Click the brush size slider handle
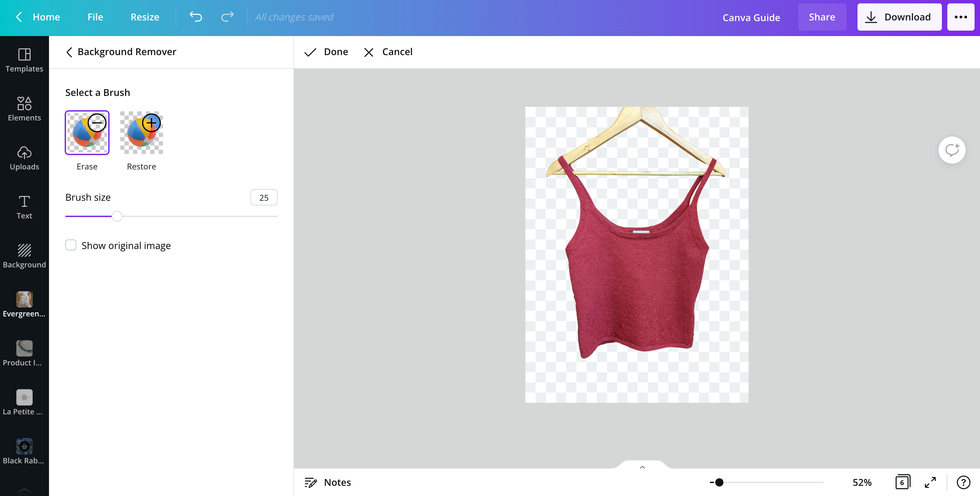Screen dimensions: 980x496 click(117, 216)
